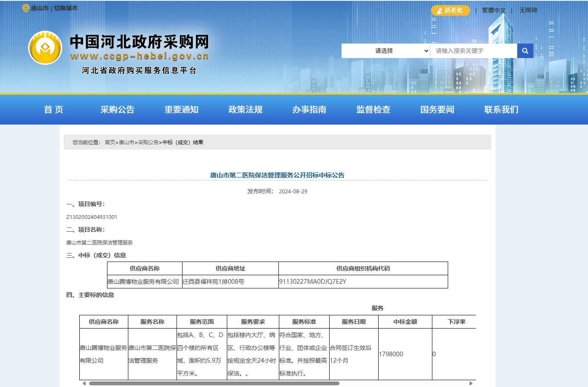
Task: Open 重要通知 menu item
Action: 182,110
